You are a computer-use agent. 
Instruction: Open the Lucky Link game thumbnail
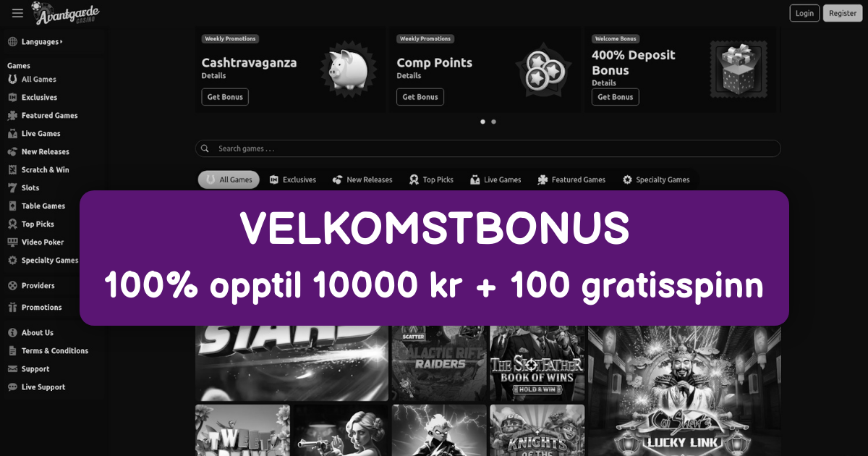[684, 391]
